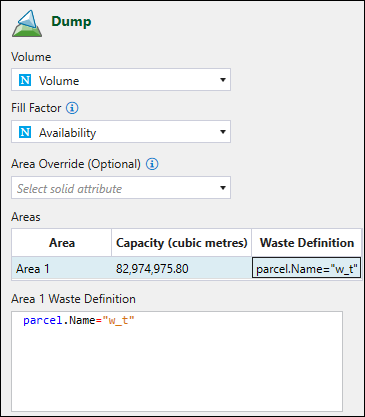Click inside the Area 1 Waste Definition editor
Screen dimensions: 365x417
(x=177, y=361)
